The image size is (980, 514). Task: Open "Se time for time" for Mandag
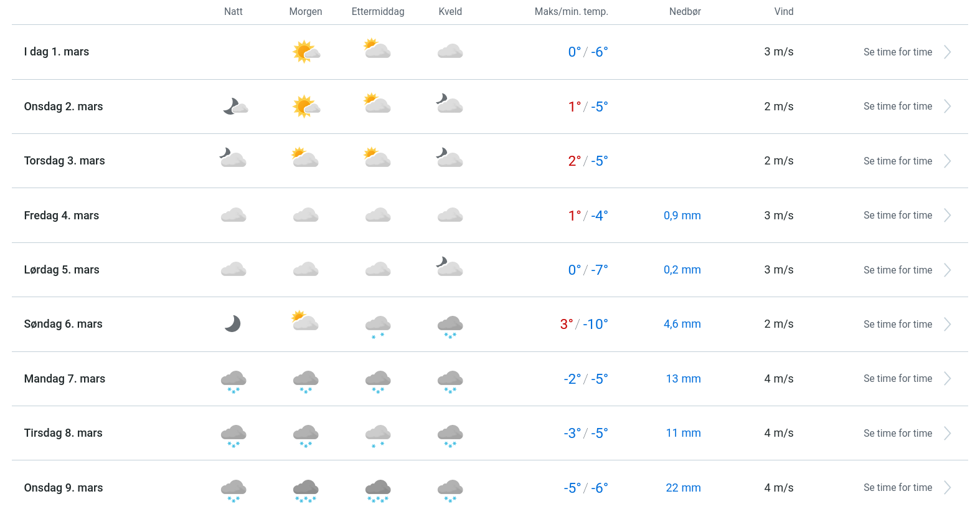(898, 379)
